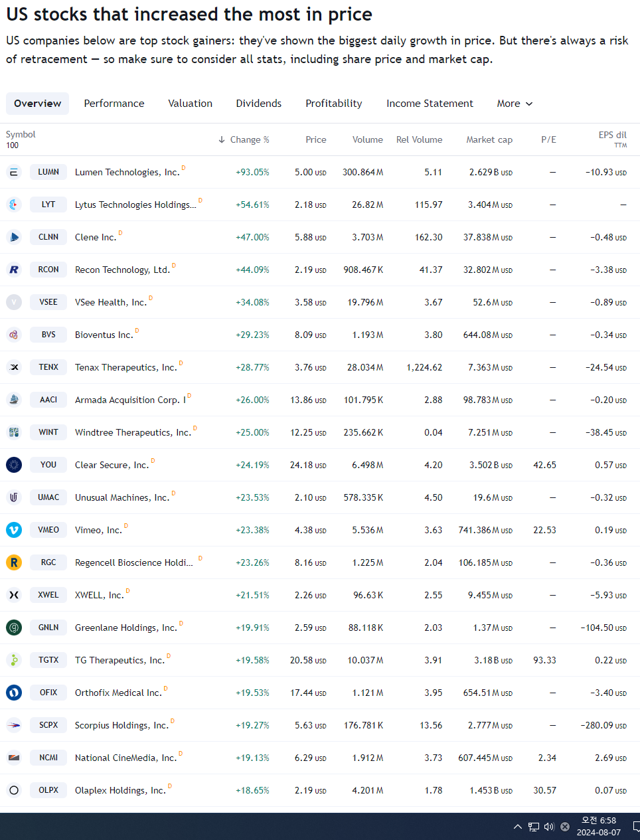Click the Vimeo logo icon
Screen dimensions: 640x840
tap(14, 530)
